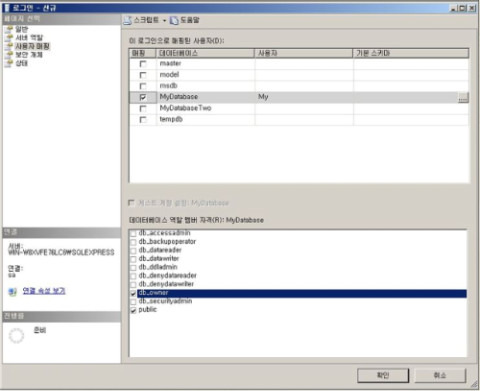Select the tempdb row text
This screenshot has height=391, width=480.
[171, 119]
